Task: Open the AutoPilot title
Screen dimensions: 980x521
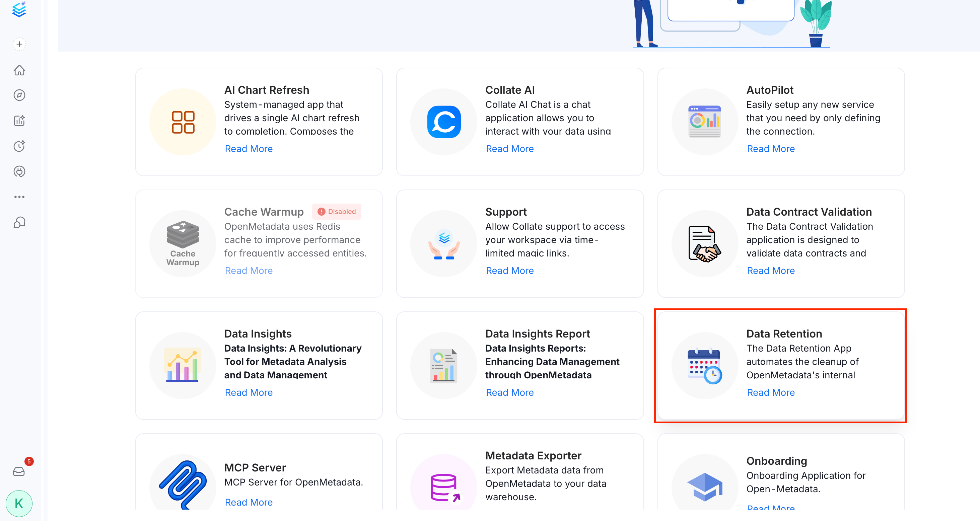Action: click(x=770, y=90)
